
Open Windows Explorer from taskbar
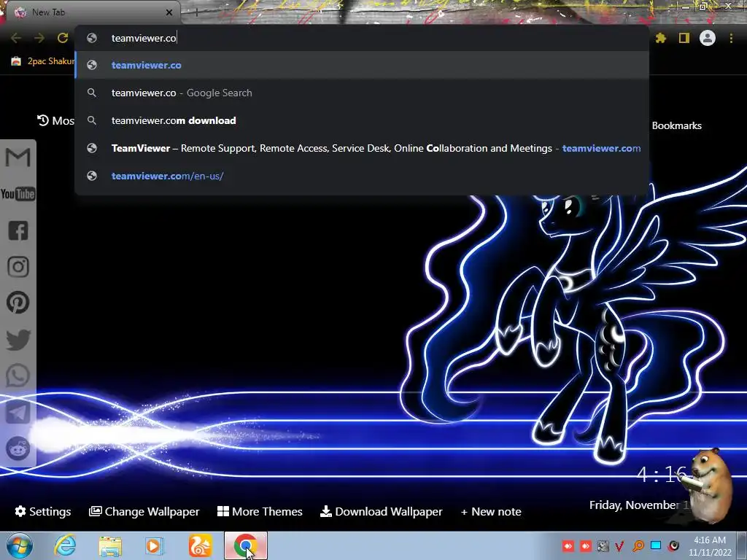point(110,546)
